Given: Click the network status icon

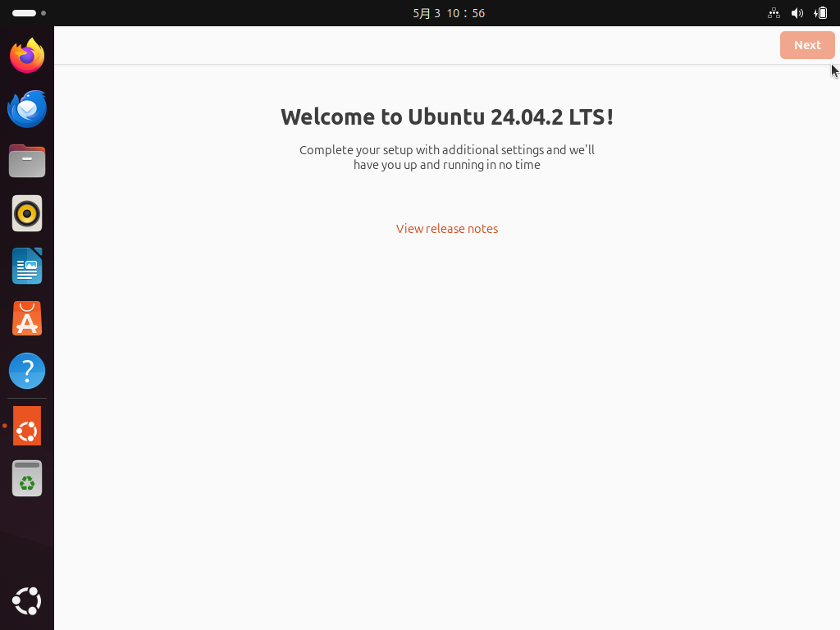Looking at the screenshot, I should click(774, 13).
